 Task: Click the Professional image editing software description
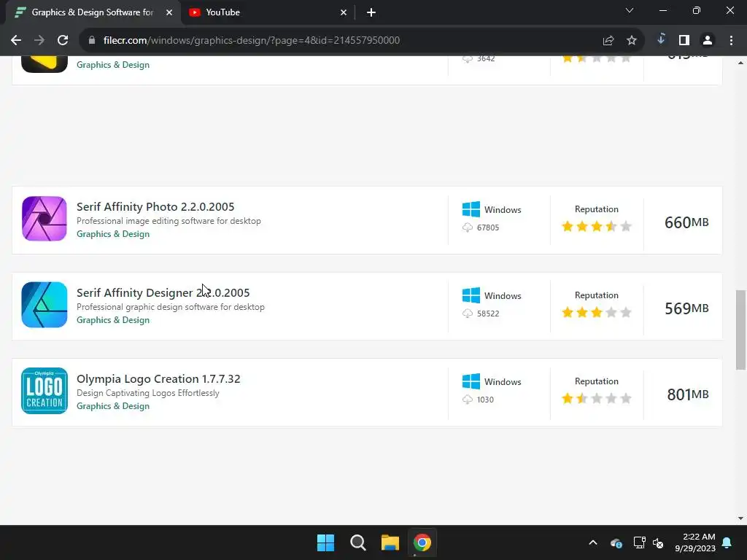tap(169, 221)
